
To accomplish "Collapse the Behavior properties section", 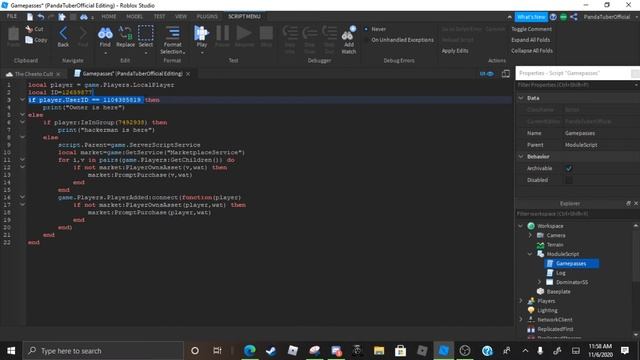I will [x=521, y=156].
